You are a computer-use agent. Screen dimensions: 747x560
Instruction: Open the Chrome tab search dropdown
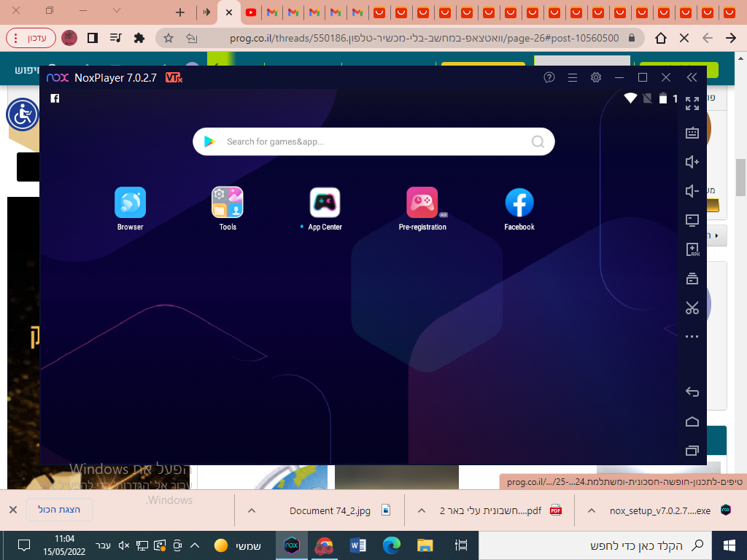116,10
